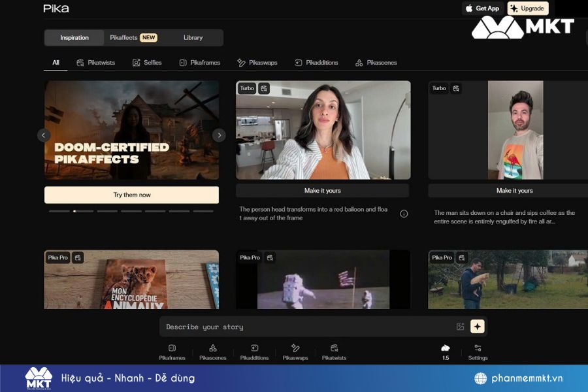Select Pikatwists tool in bottom bar
588x392 pixels.
334,352
